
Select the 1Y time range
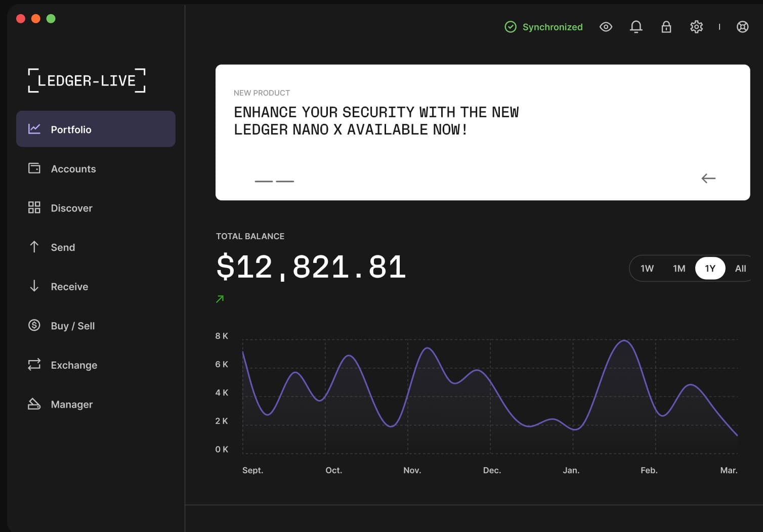tap(710, 269)
